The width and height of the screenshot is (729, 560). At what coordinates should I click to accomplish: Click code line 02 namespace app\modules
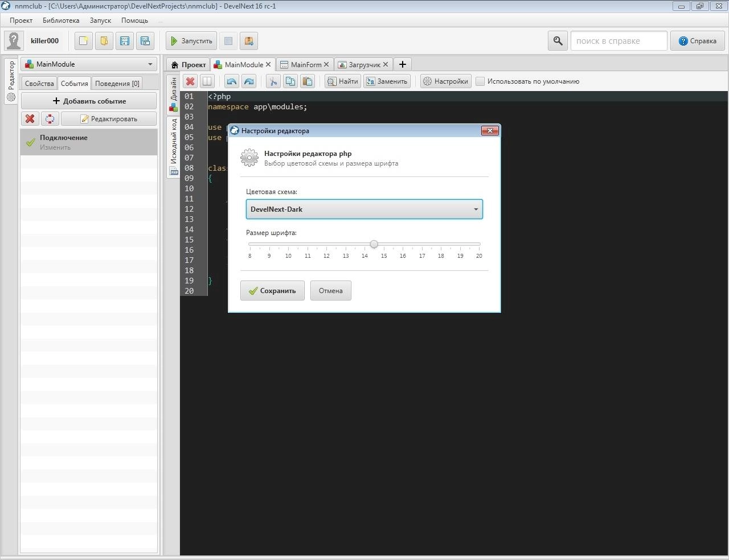[257, 107]
